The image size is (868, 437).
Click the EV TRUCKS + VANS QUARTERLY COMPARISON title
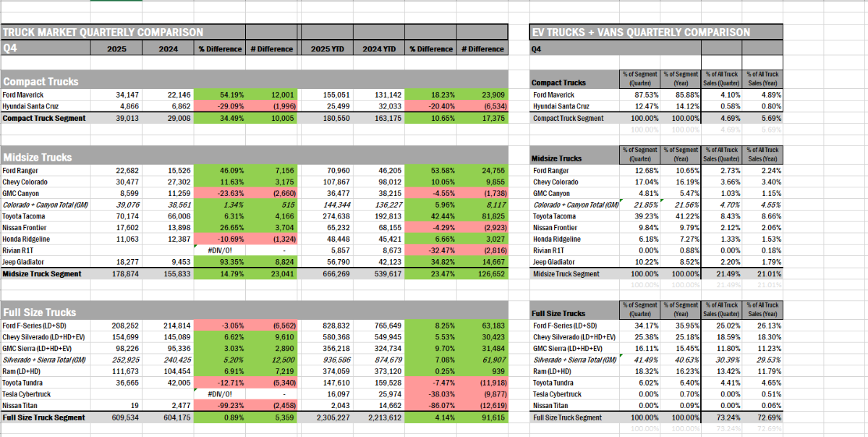640,33
